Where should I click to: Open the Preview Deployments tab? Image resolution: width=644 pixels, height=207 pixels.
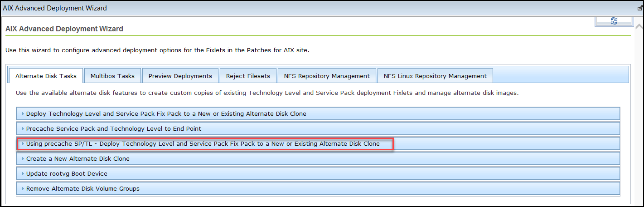click(180, 76)
